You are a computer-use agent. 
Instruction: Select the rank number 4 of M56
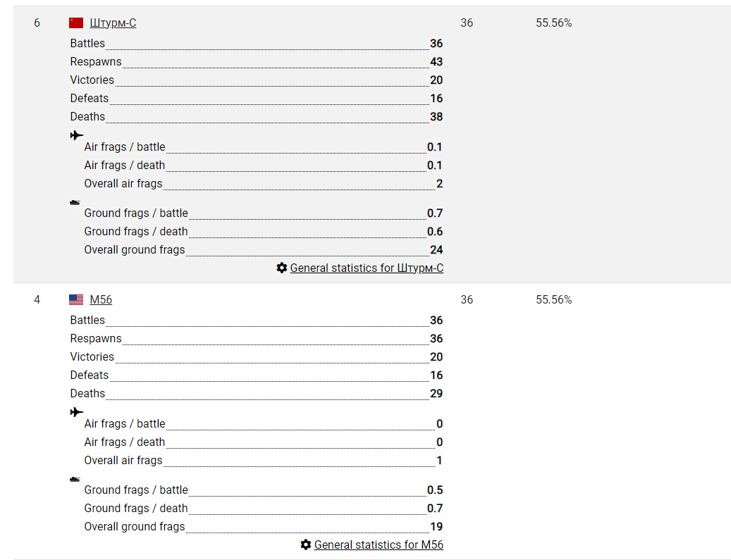(37, 299)
